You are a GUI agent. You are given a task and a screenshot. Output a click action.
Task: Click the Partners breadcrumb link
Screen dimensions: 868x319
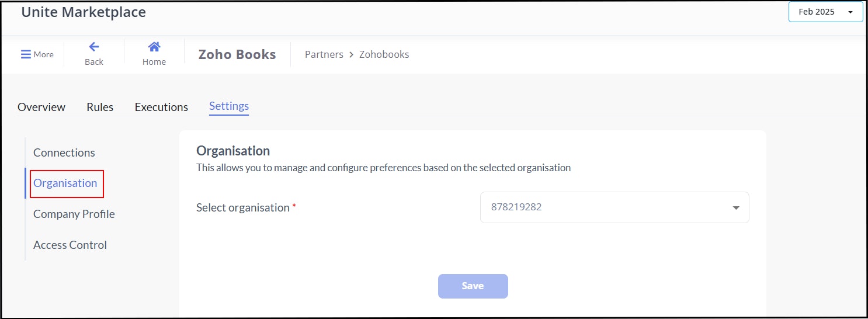click(324, 54)
